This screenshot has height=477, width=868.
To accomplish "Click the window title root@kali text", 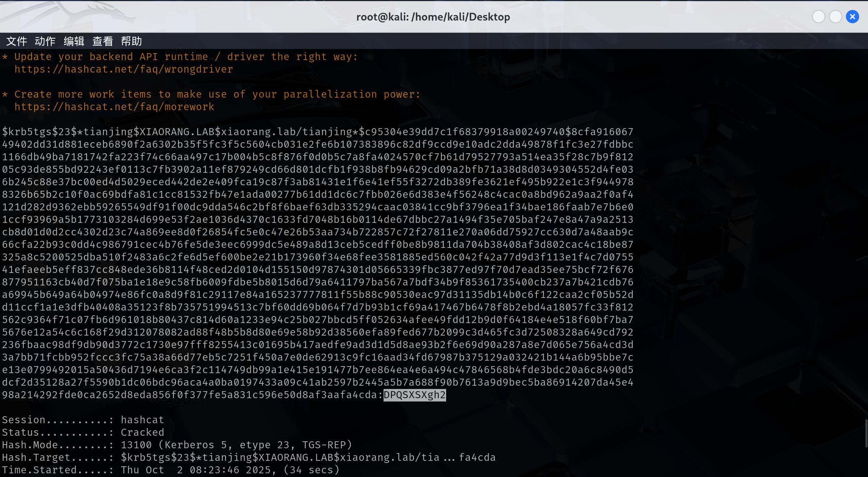I will point(433,17).
